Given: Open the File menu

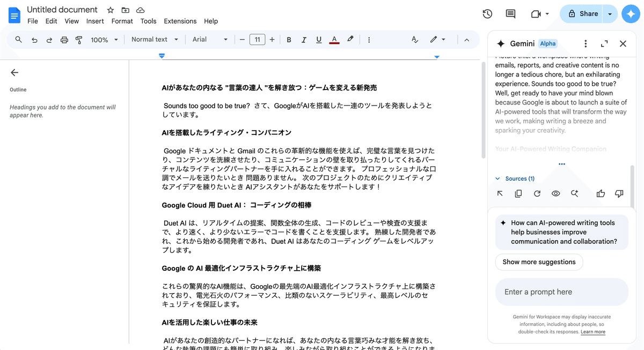Looking at the screenshot, I should pos(33,21).
